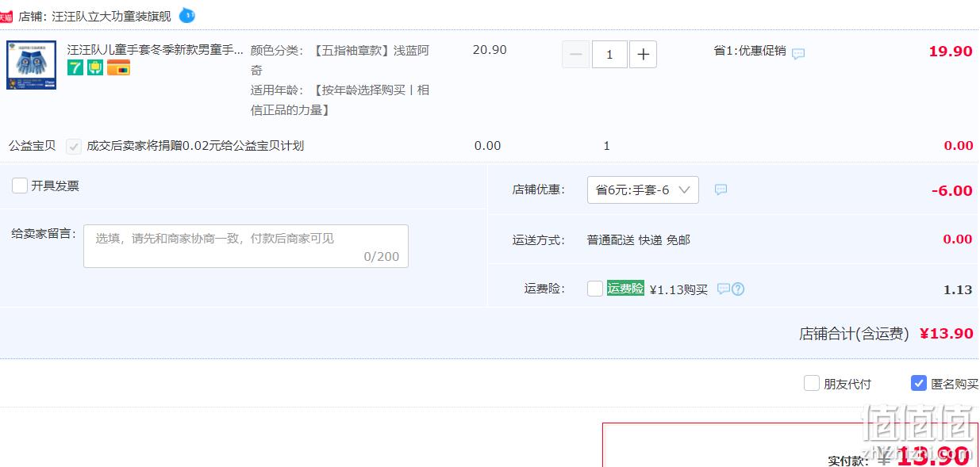
Task: Open the product title 汪汪队儿童手套冬季新款男童手...
Action: pos(156,49)
